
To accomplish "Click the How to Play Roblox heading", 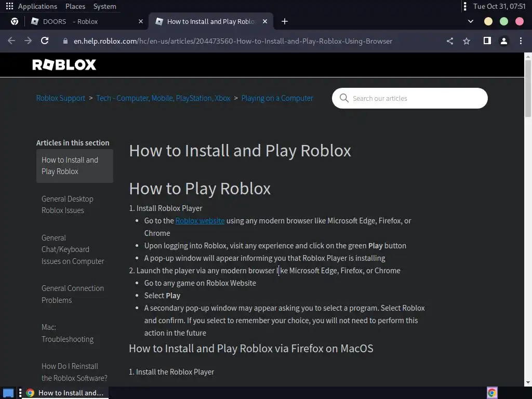I will (x=200, y=189).
